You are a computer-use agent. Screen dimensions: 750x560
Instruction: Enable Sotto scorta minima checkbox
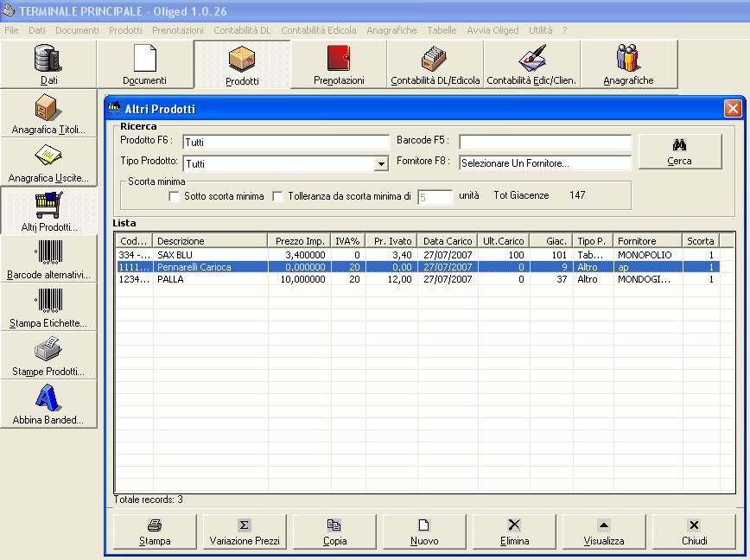175,196
